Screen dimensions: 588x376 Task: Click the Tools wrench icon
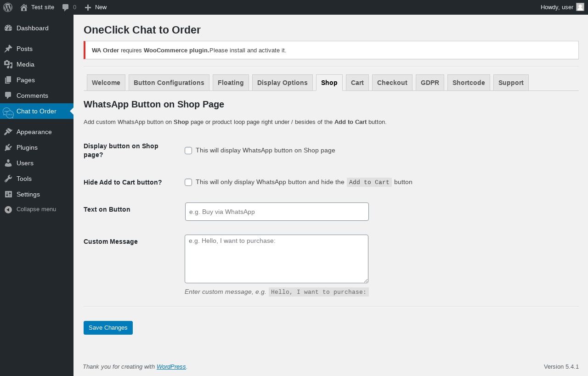coord(8,179)
